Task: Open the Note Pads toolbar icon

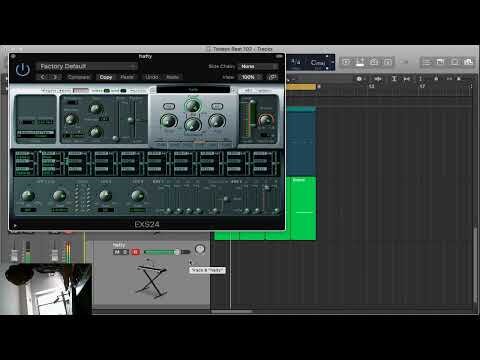Action: pyautogui.click(x=440, y=62)
